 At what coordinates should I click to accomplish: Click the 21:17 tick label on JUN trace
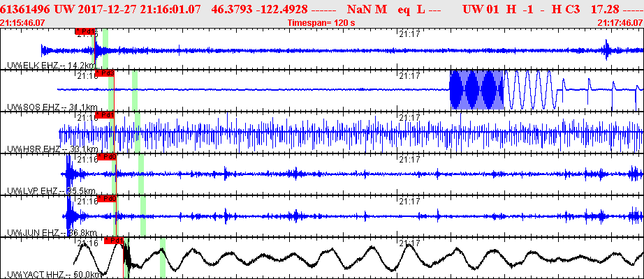(409, 201)
